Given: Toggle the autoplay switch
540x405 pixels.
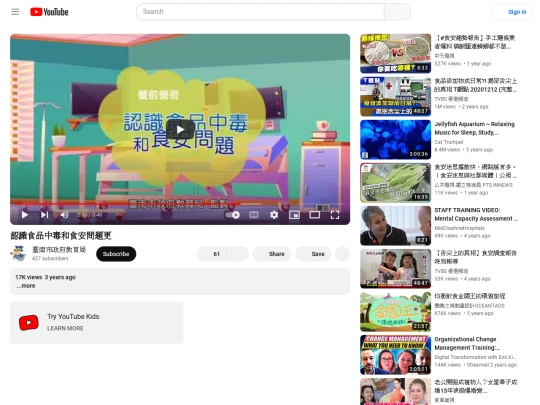Looking at the screenshot, I should coord(232,215).
